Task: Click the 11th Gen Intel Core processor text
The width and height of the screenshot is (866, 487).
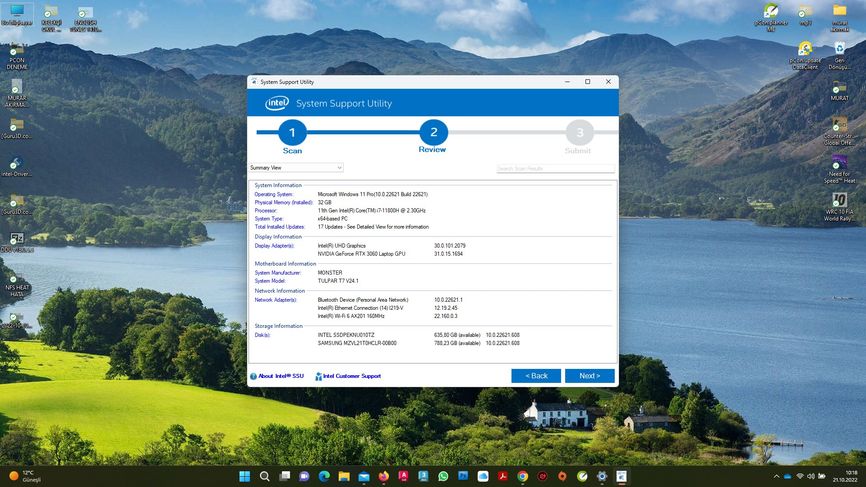Action: click(x=371, y=210)
